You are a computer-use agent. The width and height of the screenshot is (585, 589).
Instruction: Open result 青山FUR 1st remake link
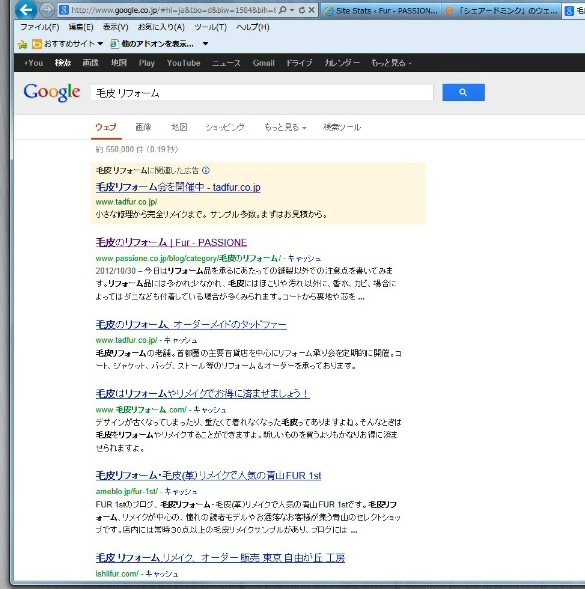point(209,476)
